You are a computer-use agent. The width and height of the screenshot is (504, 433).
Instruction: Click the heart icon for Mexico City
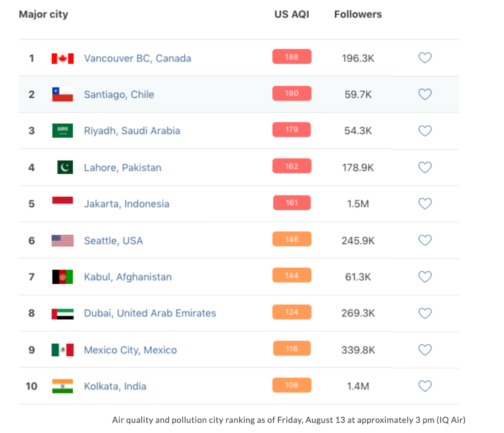coord(425,350)
